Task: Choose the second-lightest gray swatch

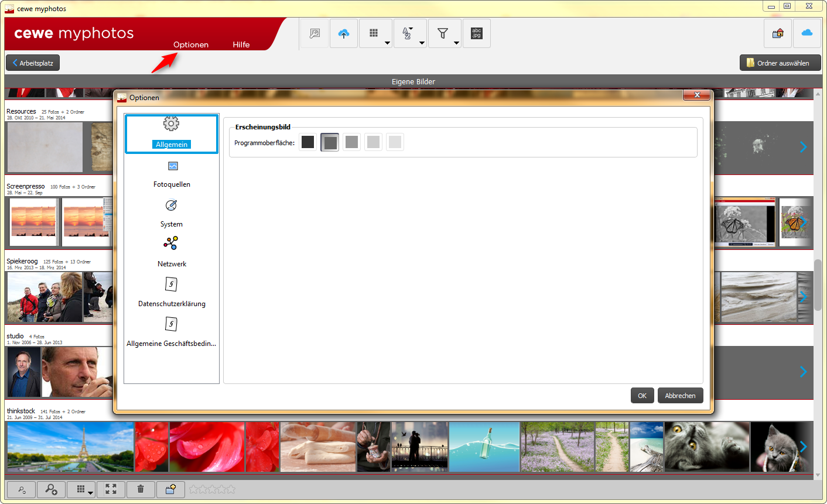Action: click(x=373, y=142)
